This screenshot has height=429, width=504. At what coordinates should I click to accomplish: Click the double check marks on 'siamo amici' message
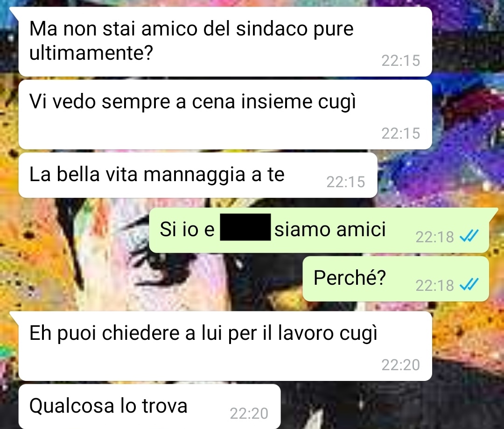(x=469, y=236)
